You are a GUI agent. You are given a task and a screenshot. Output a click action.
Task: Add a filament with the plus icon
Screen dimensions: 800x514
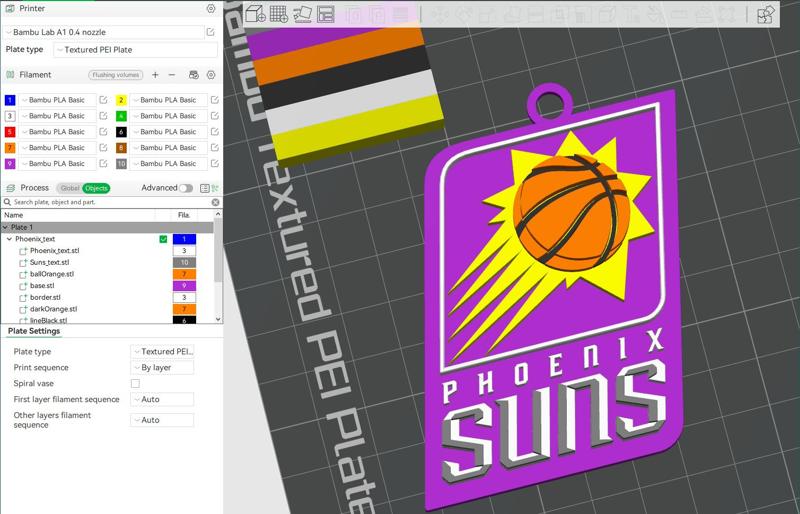[155, 75]
